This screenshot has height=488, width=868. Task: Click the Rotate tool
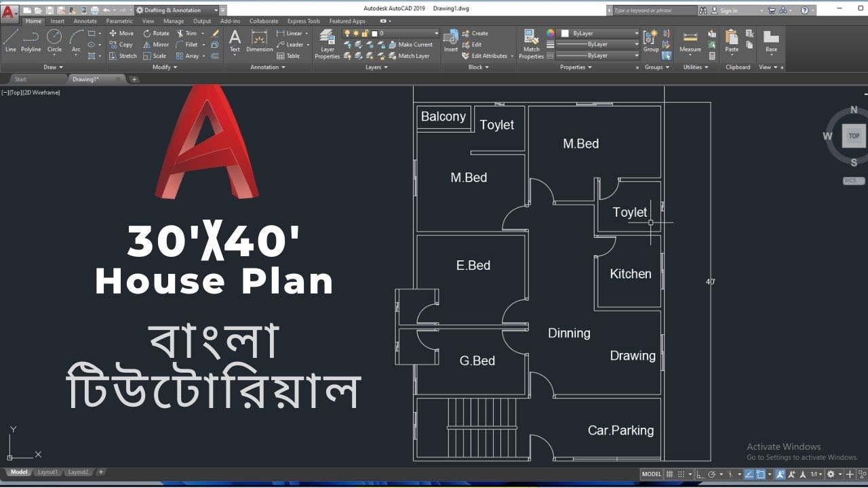coord(157,33)
